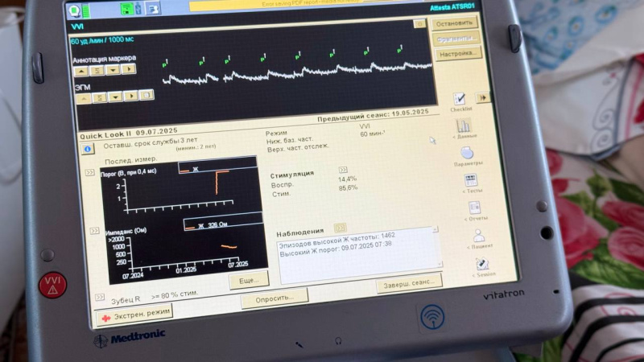Open the Параметры (Parameters) icon
This screenshot has width=644, height=362.
click(467, 154)
